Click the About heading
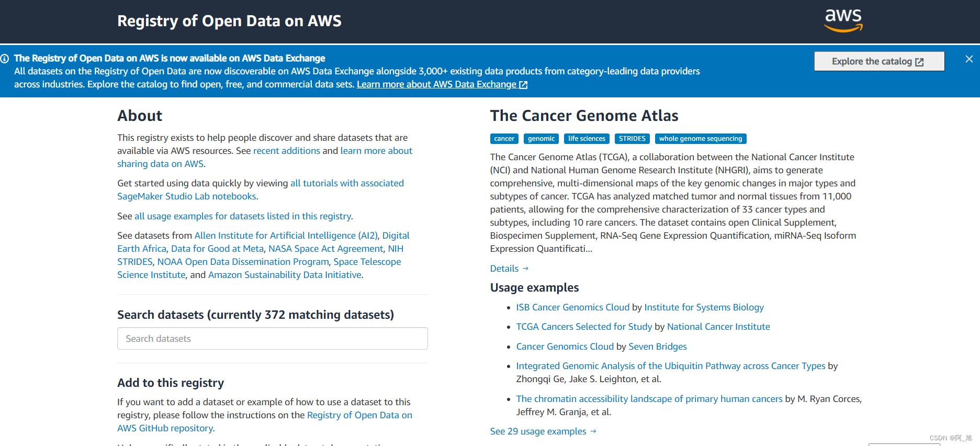The width and height of the screenshot is (980, 446). (140, 116)
